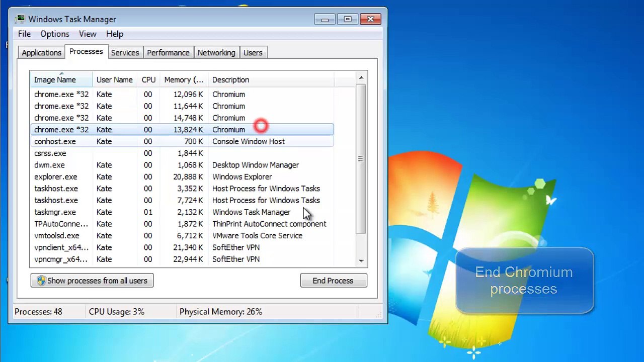
Task: Click the Task Manager title bar icon
Action: click(x=20, y=19)
